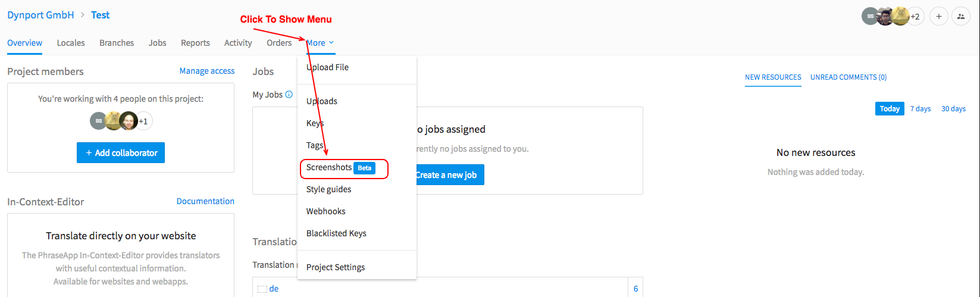Viewport: 980px width, 297px height.
Task: Click the plus icon in top right
Action: [x=938, y=17]
